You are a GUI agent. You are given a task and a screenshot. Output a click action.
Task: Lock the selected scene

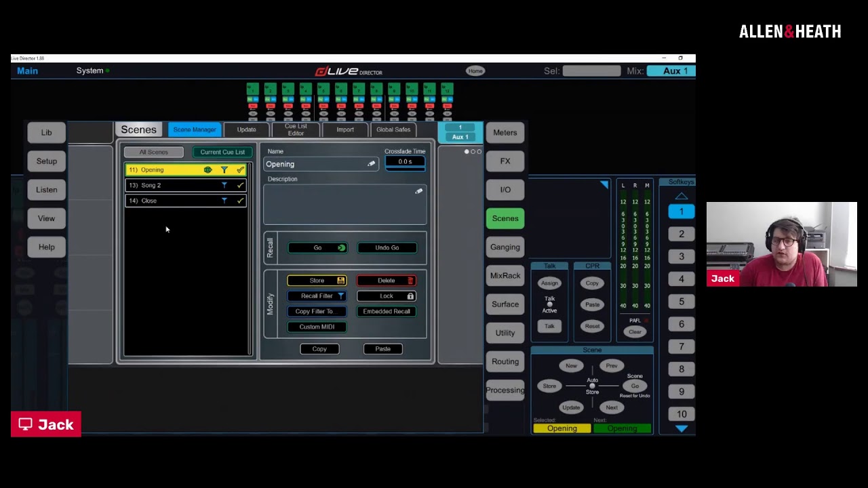(x=387, y=296)
